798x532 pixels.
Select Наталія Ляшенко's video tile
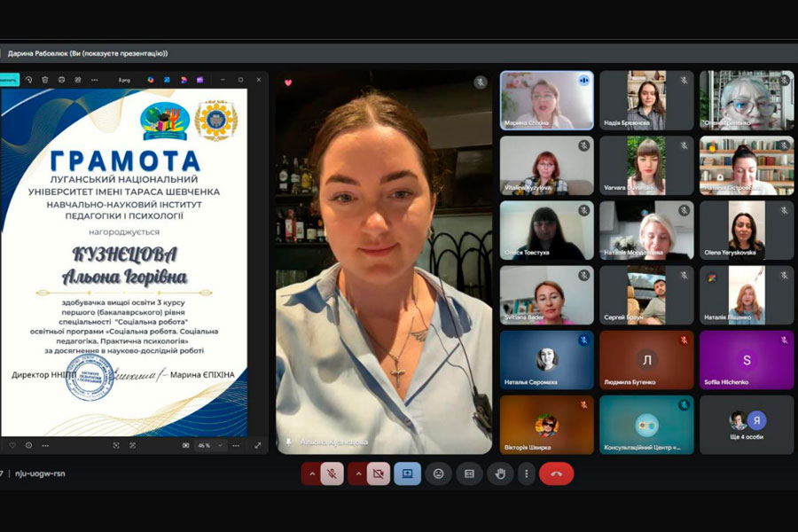click(x=747, y=295)
